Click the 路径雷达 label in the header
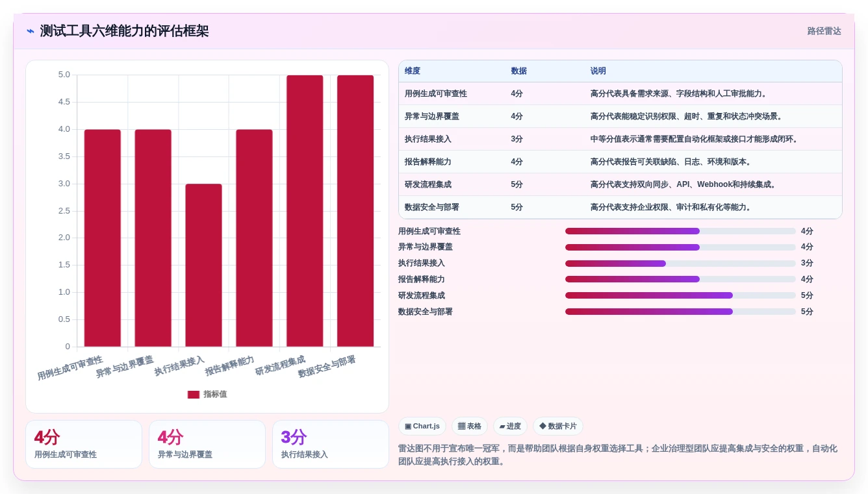Viewport: 868px width, 494px height. click(x=824, y=31)
